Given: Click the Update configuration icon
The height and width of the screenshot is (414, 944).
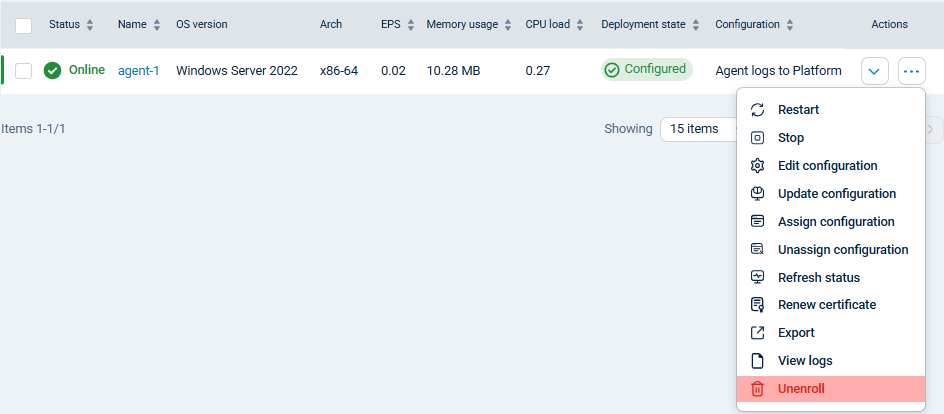Looking at the screenshot, I should [757, 194].
